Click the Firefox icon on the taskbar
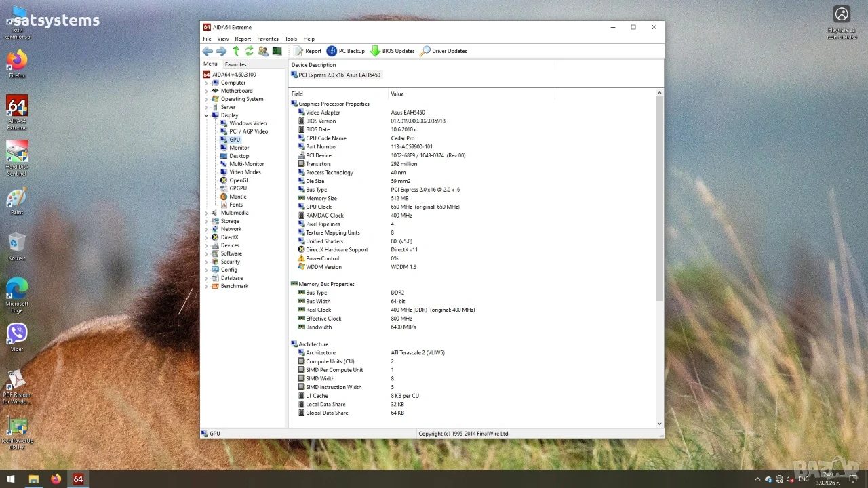 click(x=56, y=479)
